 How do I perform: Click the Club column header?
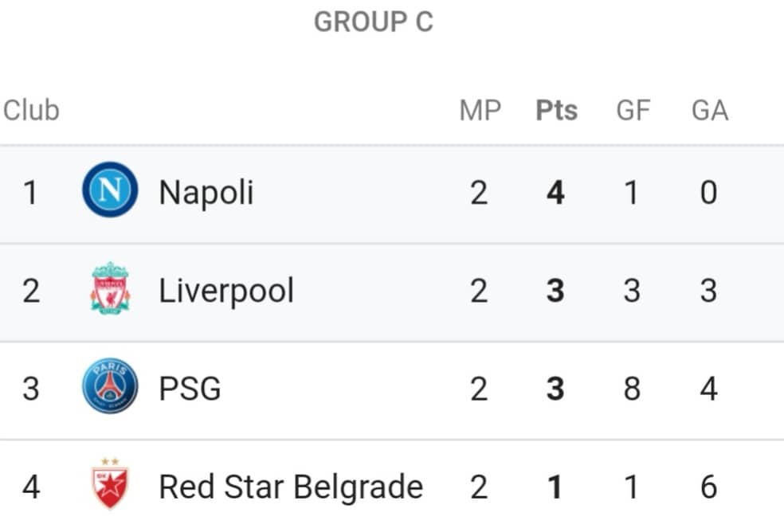point(31,110)
